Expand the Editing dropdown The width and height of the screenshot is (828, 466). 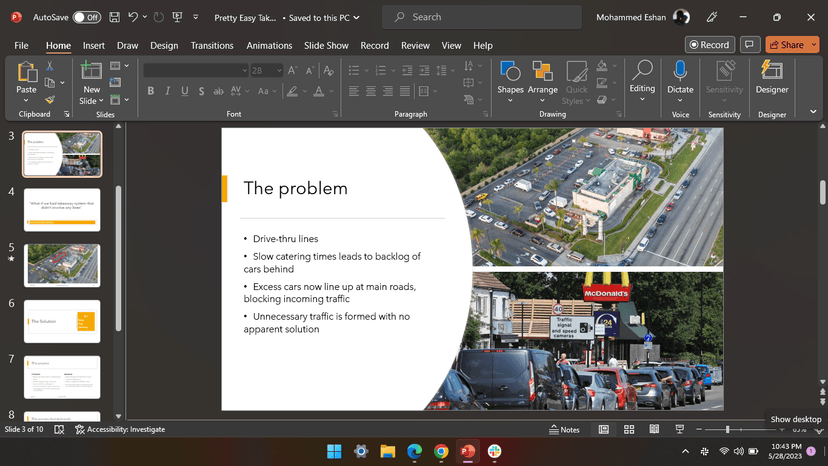642,99
